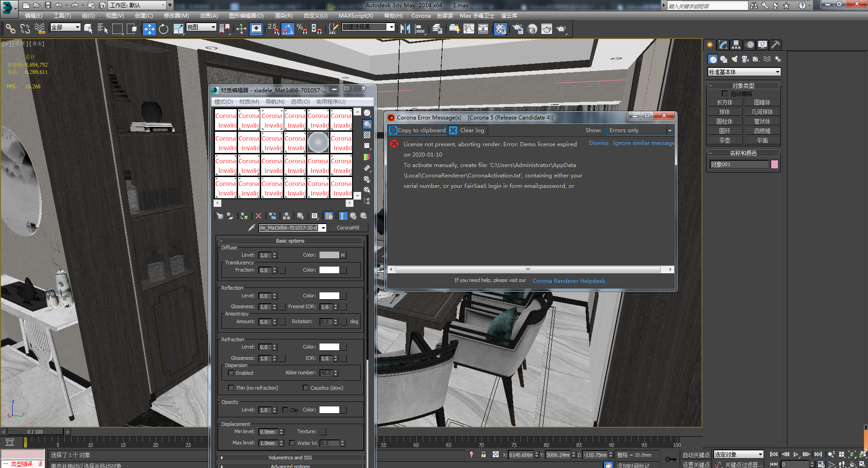Viewport: 868px width, 468px height.
Task: Open Select by Name list tool
Action: tap(103, 29)
